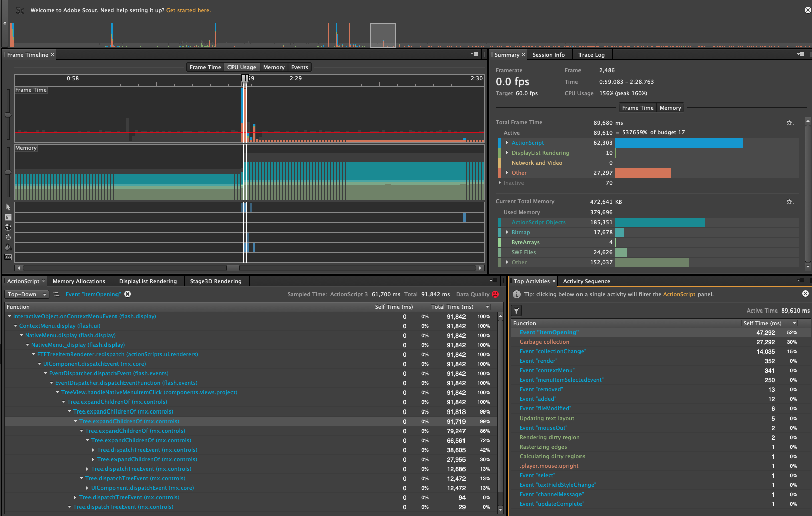Open the gear settings beside Current Total Memory

789,201
